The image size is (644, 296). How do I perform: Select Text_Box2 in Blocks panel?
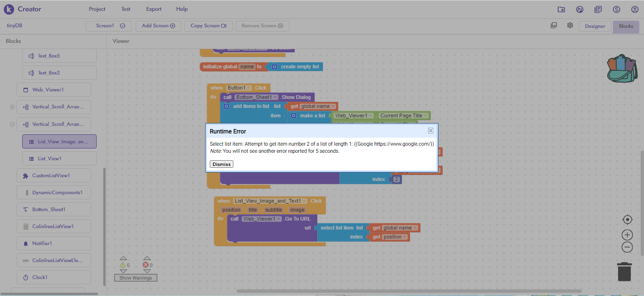59,73
